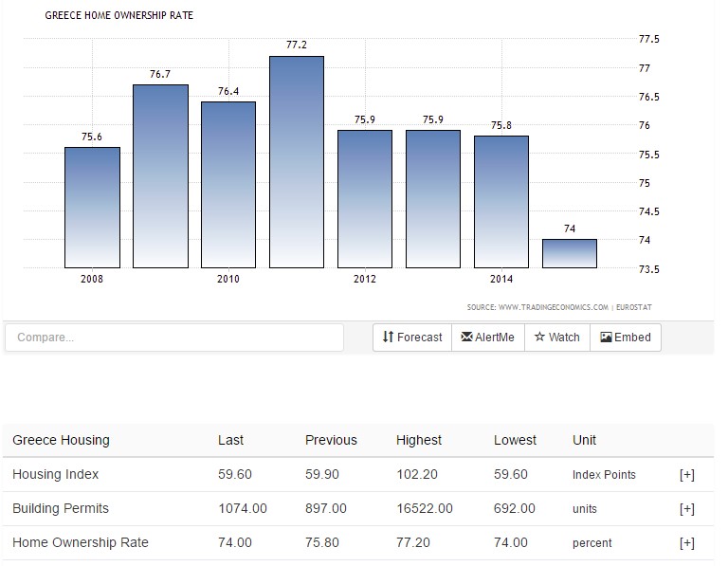Select the 2010 bar showing 76.4
Screen dimensions: 728x566
(x=228, y=185)
